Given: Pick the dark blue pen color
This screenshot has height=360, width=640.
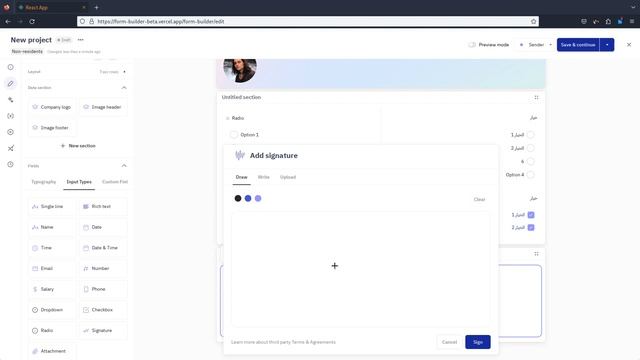Looking at the screenshot, I should pos(248,198).
